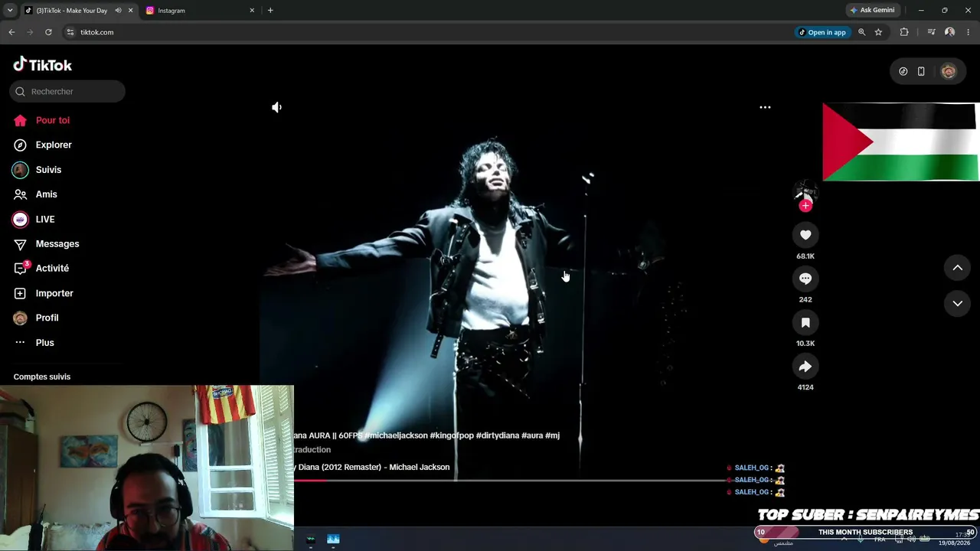Image resolution: width=980 pixels, height=551 pixels.
Task: Open the comments on this video
Action: (805, 279)
